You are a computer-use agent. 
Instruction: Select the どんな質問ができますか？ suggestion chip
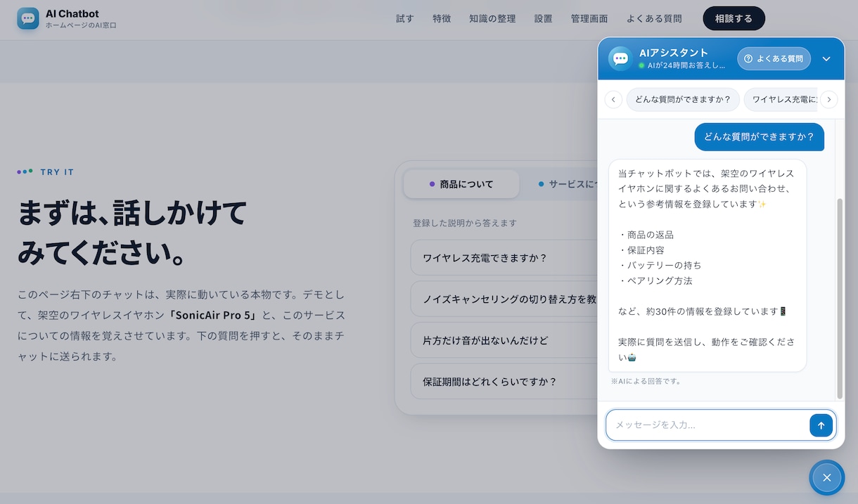point(683,100)
